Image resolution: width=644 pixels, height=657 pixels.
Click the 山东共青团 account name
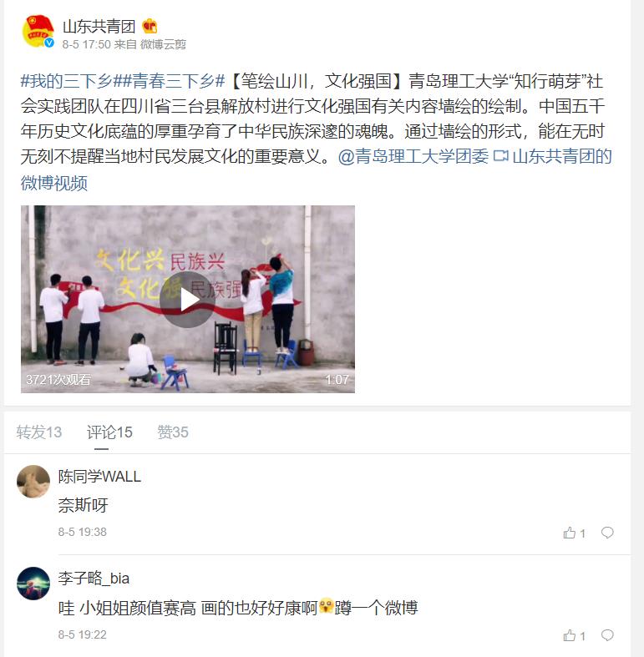pos(99,27)
